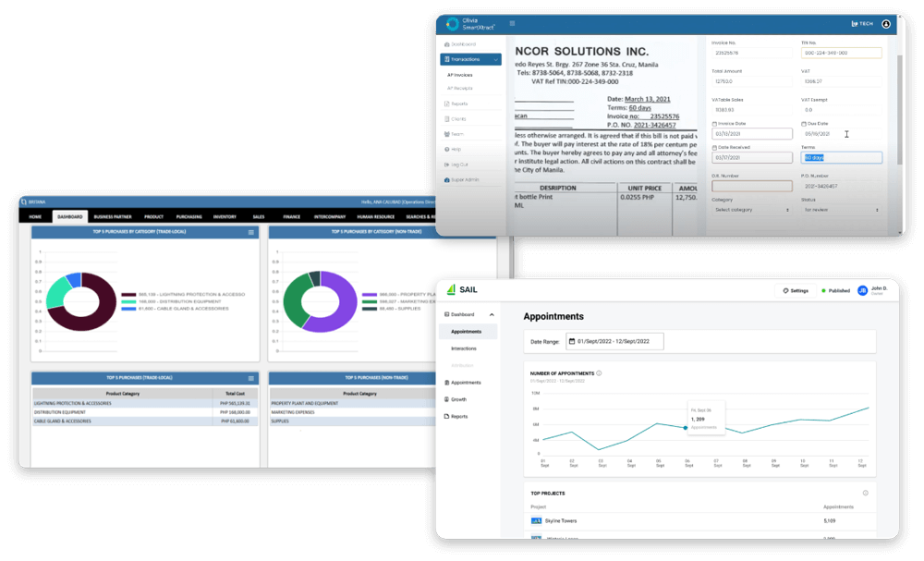The image size is (924, 561).
Task: Select AP Invoices under Transactions
Action: tap(459, 75)
